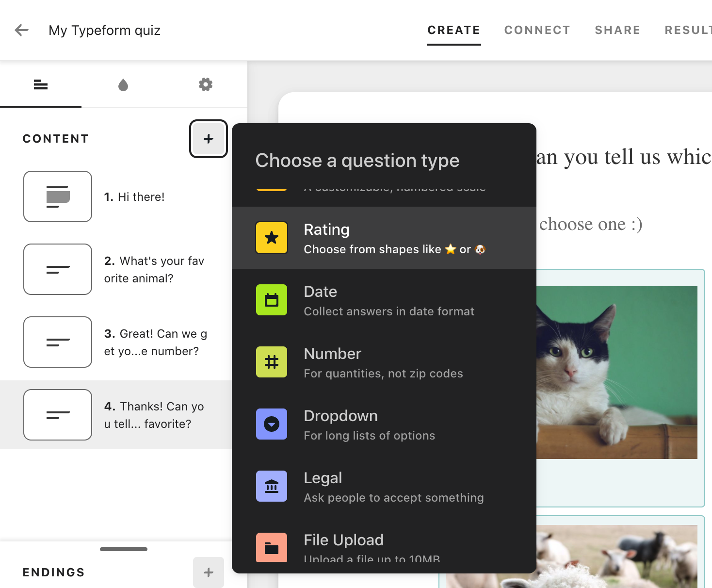Switch to the CREATE tab

[x=453, y=30]
